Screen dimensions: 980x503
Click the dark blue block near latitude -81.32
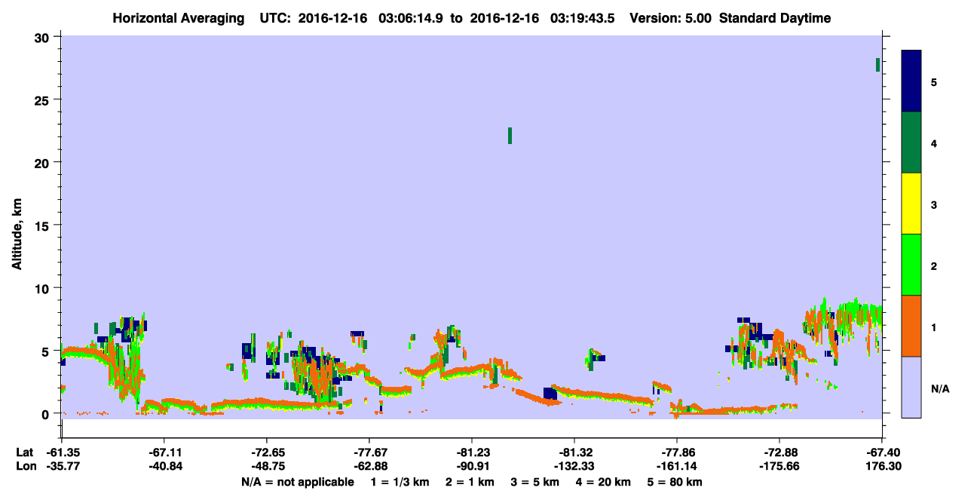pyautogui.click(x=550, y=394)
